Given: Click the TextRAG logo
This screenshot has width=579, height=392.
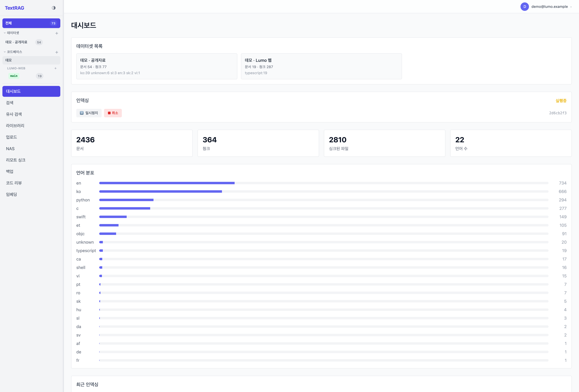Looking at the screenshot, I should click(14, 8).
